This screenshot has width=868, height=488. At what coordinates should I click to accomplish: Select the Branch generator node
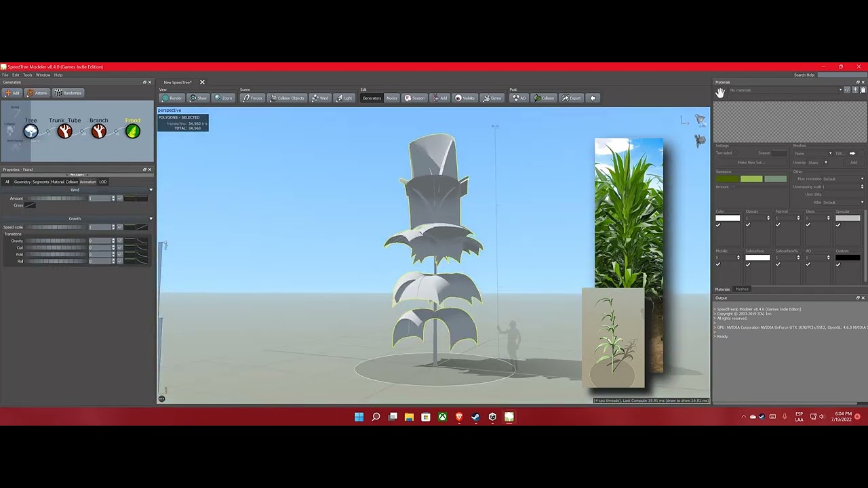tap(98, 131)
